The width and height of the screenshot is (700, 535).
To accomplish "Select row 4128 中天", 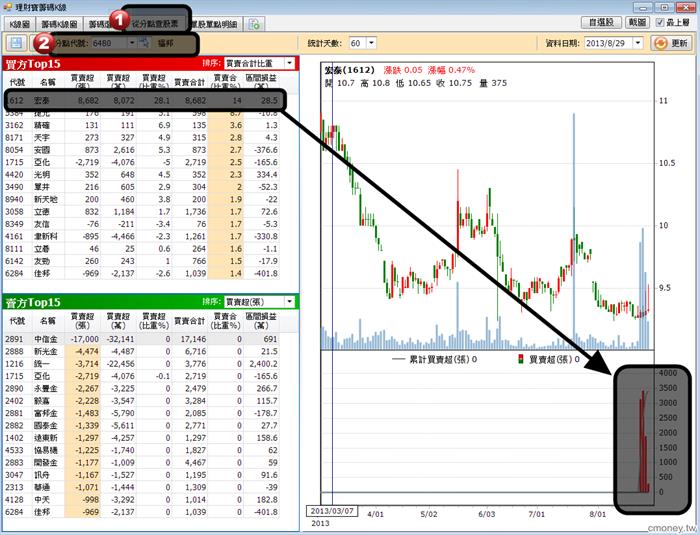I will pos(142,500).
